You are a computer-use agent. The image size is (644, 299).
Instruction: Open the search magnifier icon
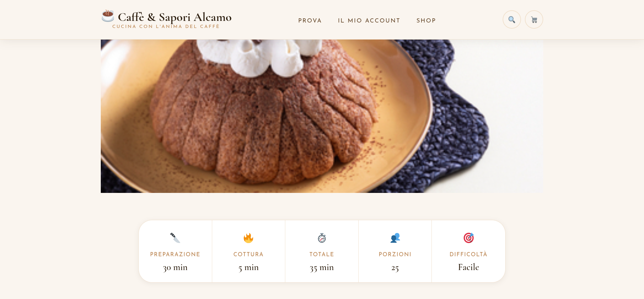[x=512, y=20]
